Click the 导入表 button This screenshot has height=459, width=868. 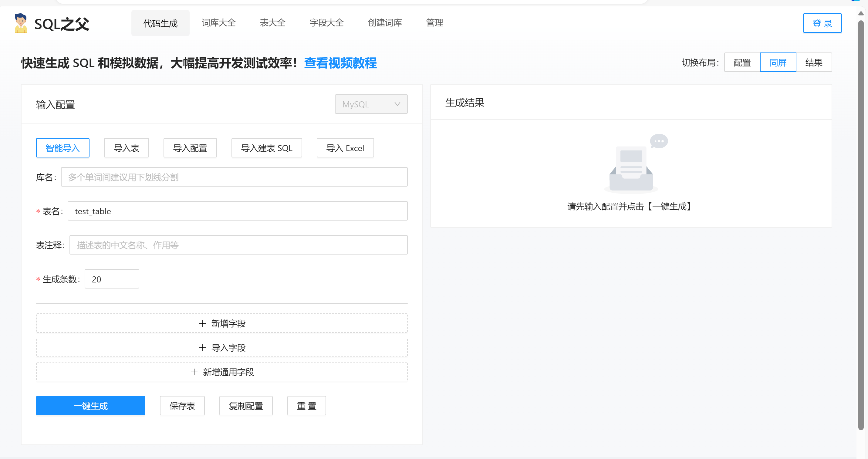[126, 148]
